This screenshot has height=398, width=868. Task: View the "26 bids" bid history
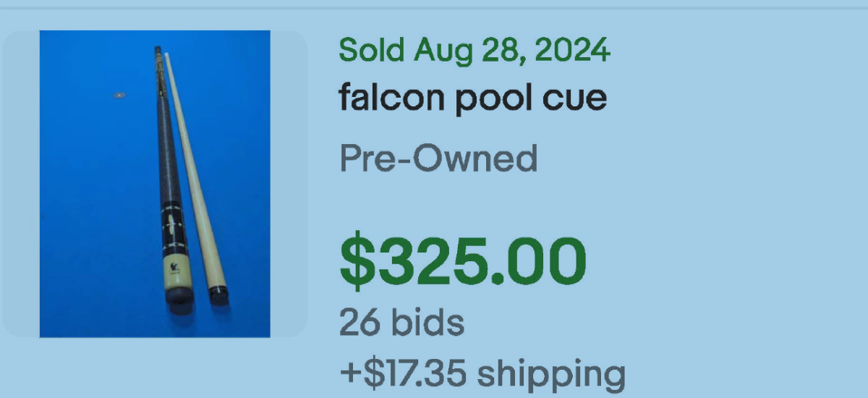pos(401,322)
